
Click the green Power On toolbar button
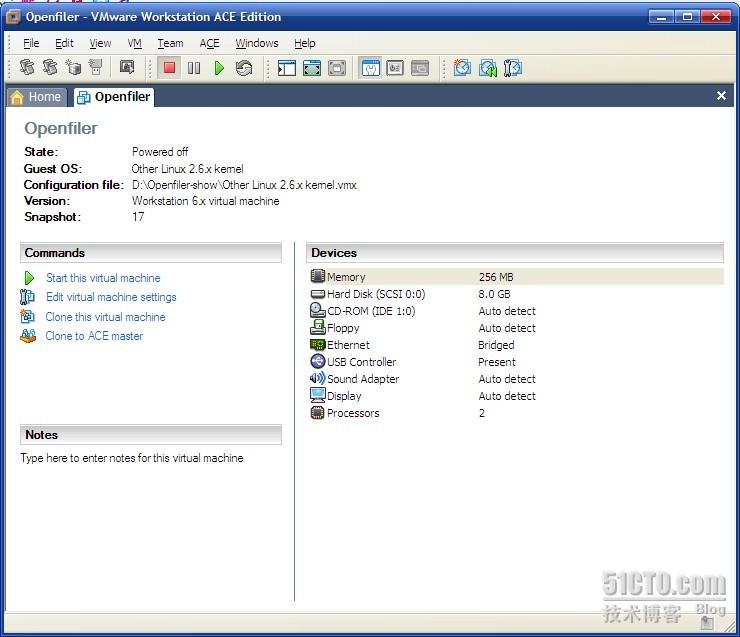(x=219, y=68)
